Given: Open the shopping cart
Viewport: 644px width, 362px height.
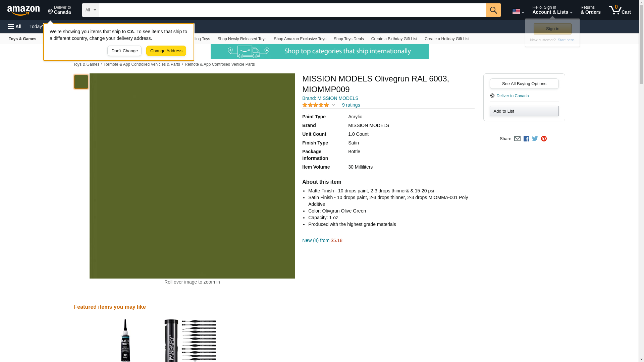Looking at the screenshot, I should pos(620,10).
